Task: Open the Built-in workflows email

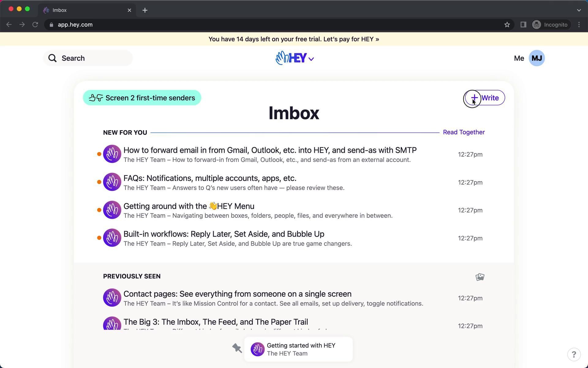Action: 224,234
